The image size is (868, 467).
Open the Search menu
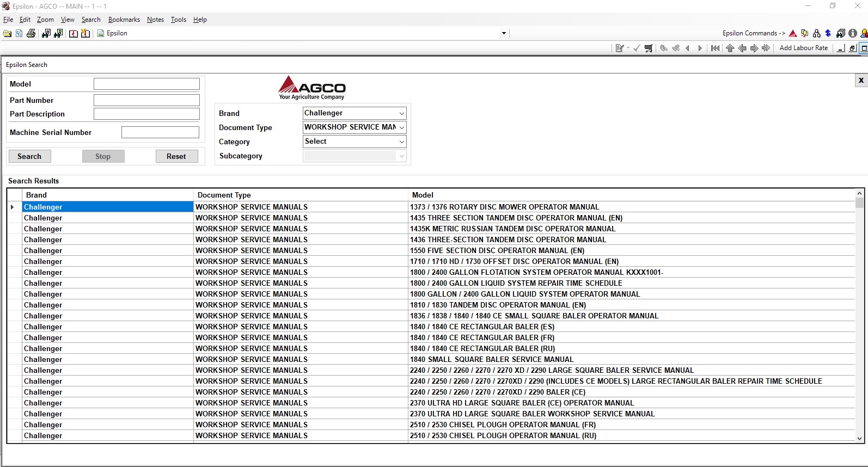tap(91, 20)
